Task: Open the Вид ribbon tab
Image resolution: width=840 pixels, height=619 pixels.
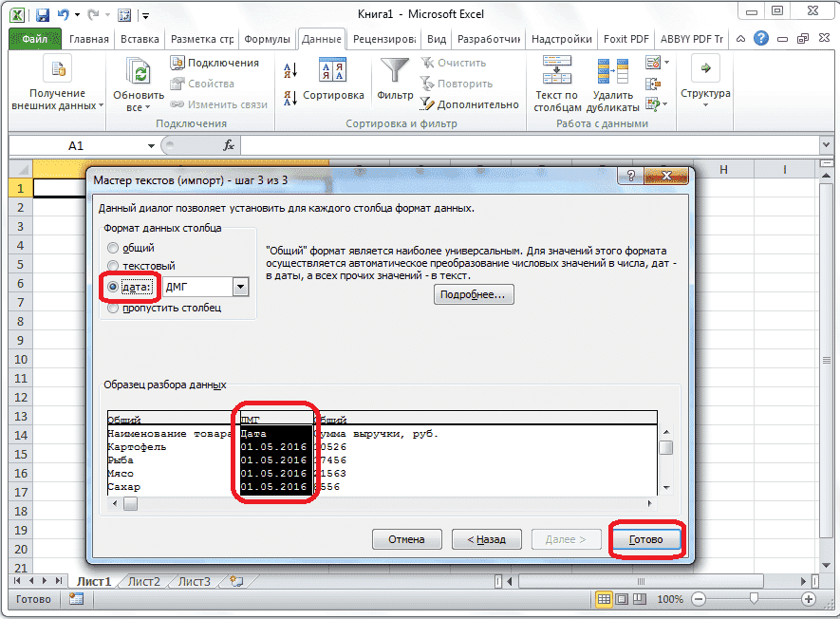Action: point(435,40)
